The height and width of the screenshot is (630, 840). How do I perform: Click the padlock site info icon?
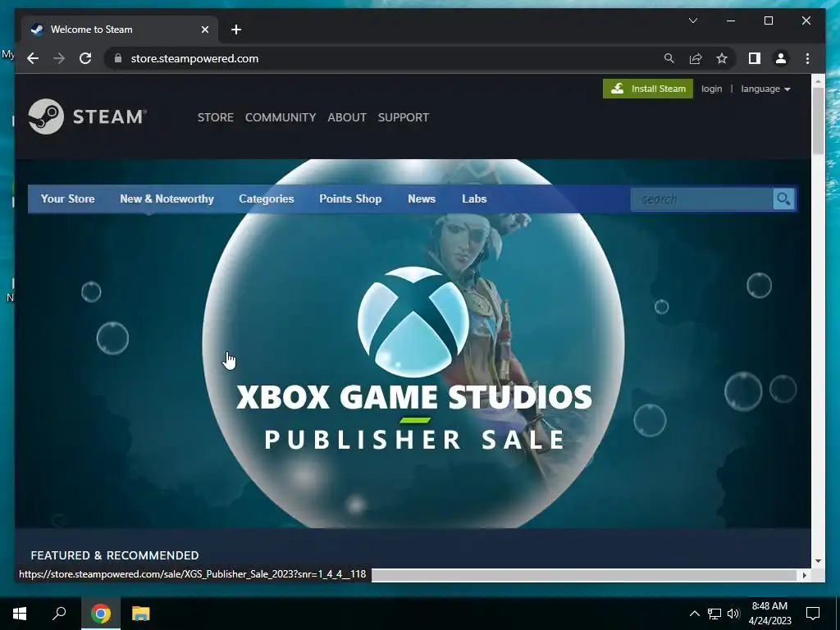tap(118, 58)
